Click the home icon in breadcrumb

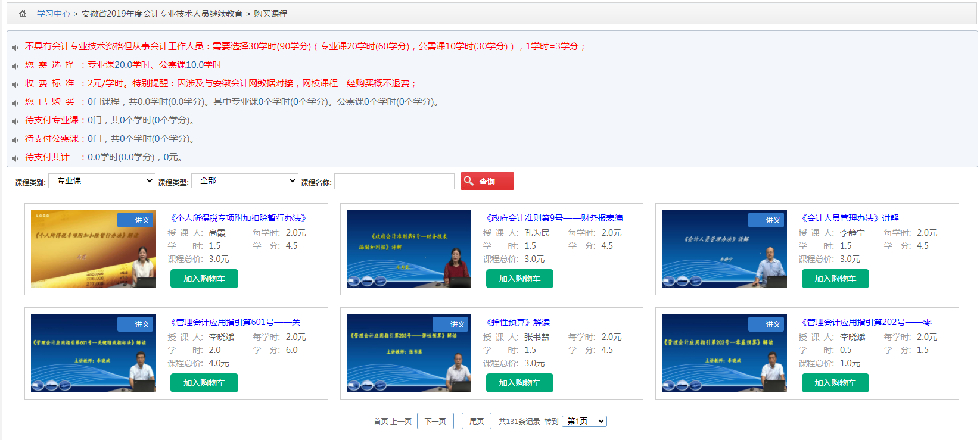coord(23,14)
